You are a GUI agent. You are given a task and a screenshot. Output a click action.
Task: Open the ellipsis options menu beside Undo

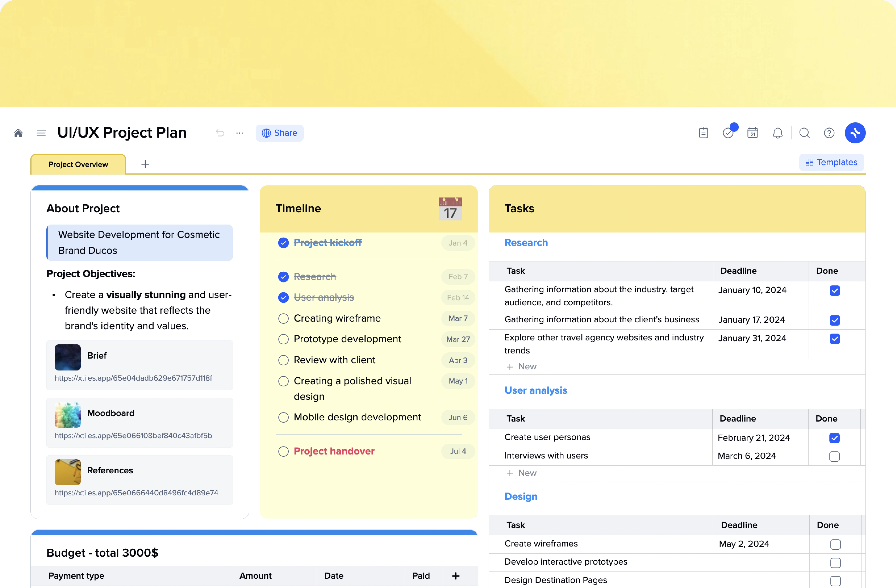point(239,133)
